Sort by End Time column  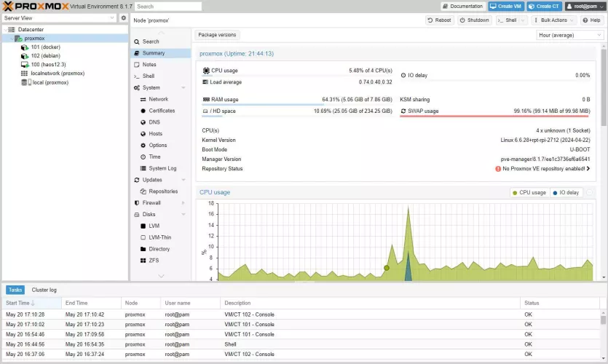(91, 303)
